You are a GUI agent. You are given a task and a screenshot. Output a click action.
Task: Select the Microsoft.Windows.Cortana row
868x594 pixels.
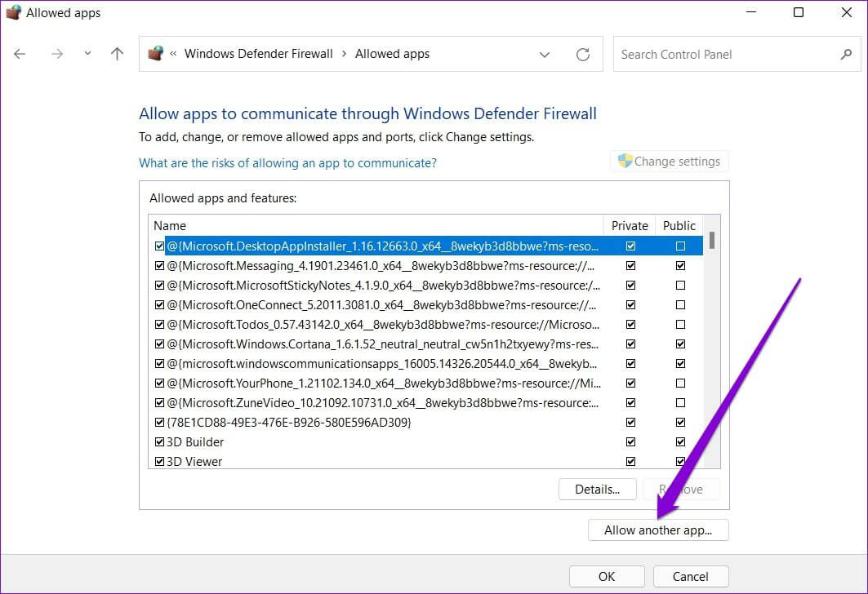[426, 344]
